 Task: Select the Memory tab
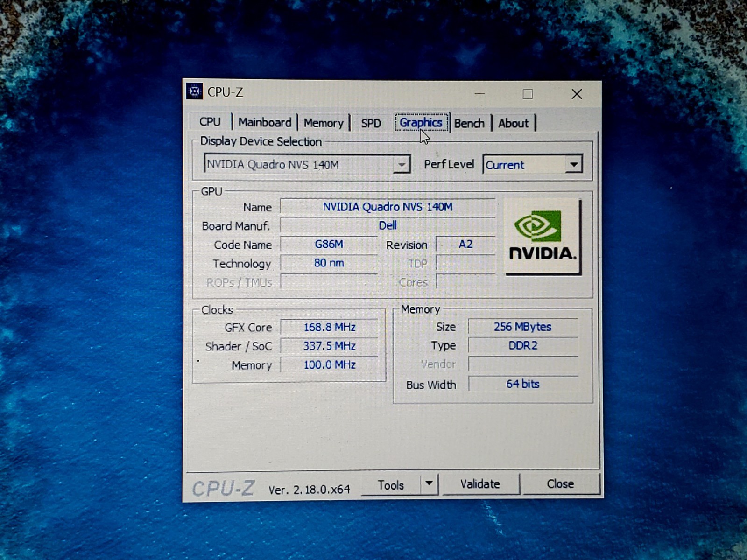(324, 123)
